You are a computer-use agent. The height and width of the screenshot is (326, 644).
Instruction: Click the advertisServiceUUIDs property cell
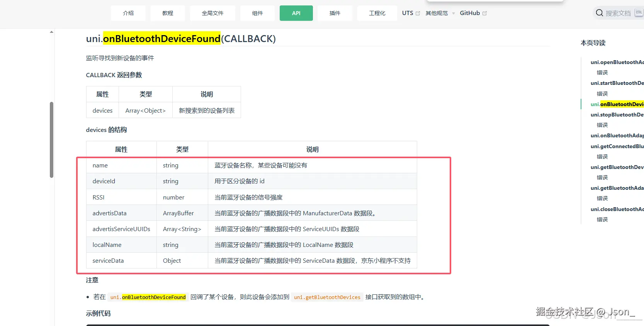pos(121,229)
